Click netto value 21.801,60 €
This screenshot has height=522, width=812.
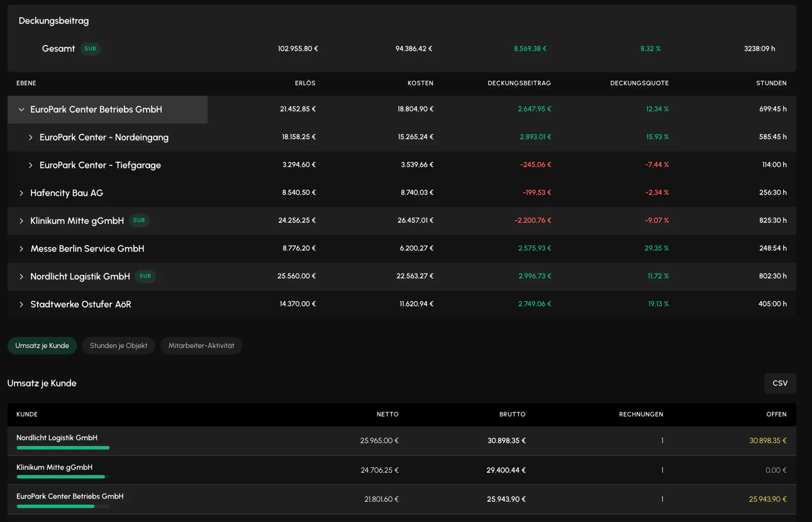point(382,500)
